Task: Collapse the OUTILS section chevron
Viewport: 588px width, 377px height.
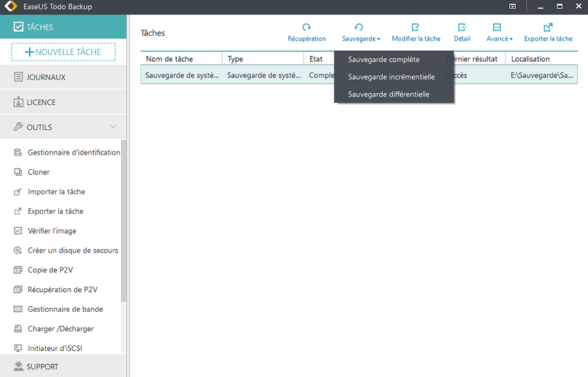Action: click(x=113, y=127)
